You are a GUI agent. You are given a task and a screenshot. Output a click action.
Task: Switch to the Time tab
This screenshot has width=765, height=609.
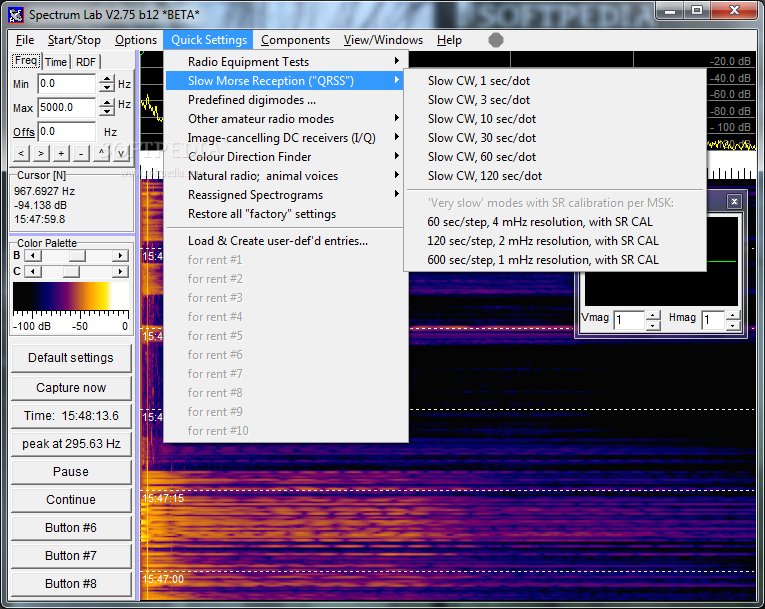[56, 62]
